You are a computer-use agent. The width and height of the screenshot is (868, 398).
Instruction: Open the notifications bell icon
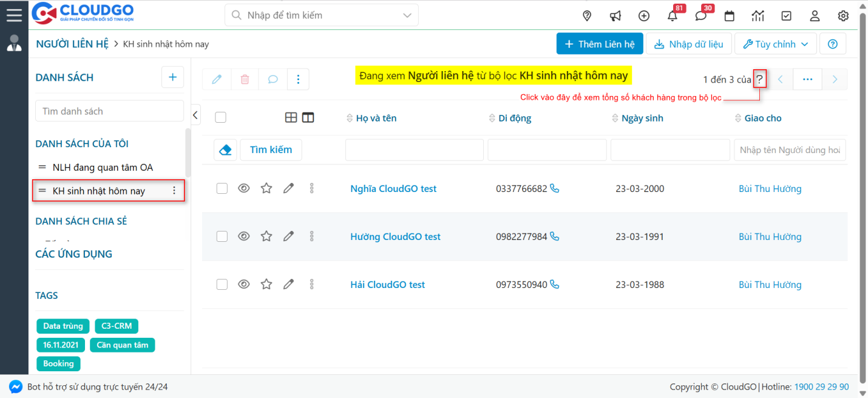(673, 16)
